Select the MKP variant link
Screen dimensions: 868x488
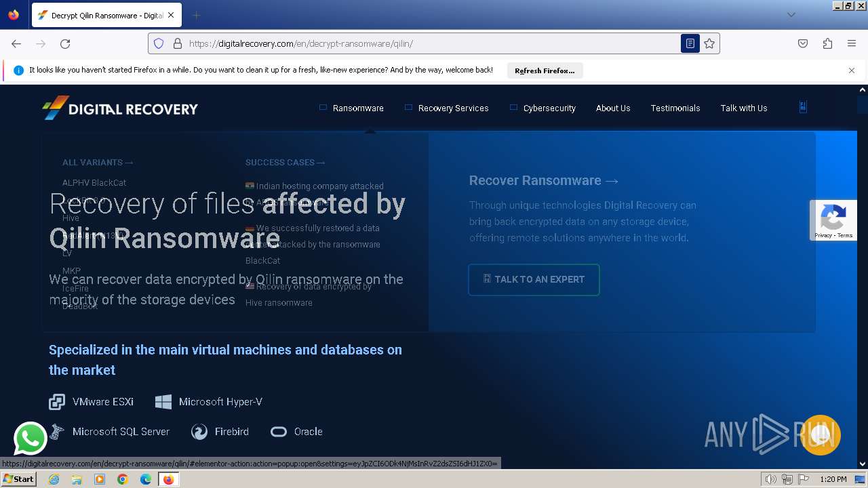click(71, 270)
